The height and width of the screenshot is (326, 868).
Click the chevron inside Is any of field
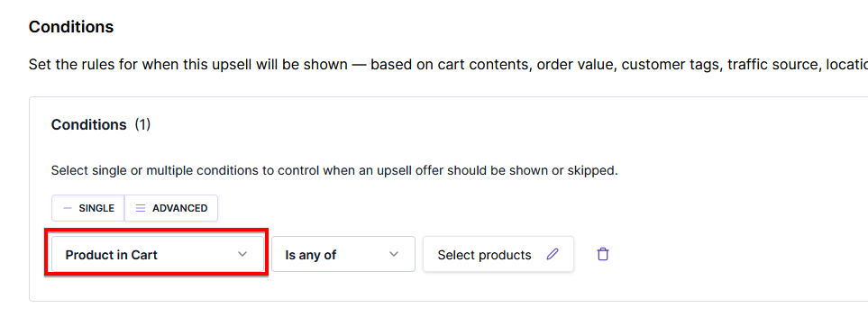(394, 254)
